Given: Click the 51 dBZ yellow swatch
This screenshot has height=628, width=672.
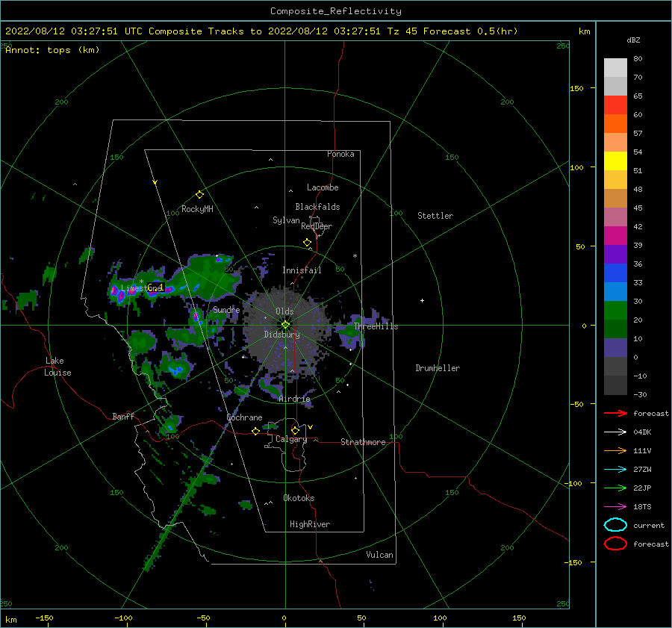Looking at the screenshot, I should (615, 161).
